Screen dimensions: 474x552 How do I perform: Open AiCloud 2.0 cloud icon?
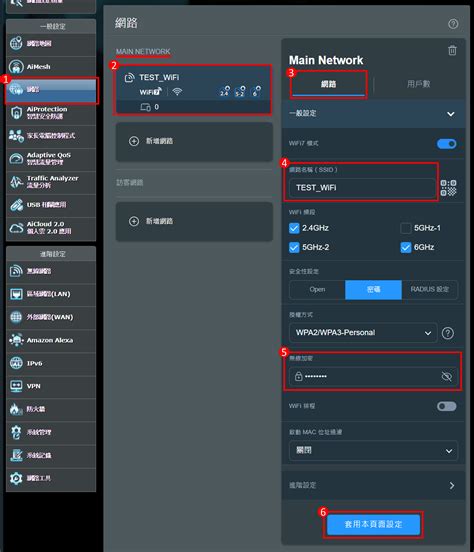tap(16, 228)
